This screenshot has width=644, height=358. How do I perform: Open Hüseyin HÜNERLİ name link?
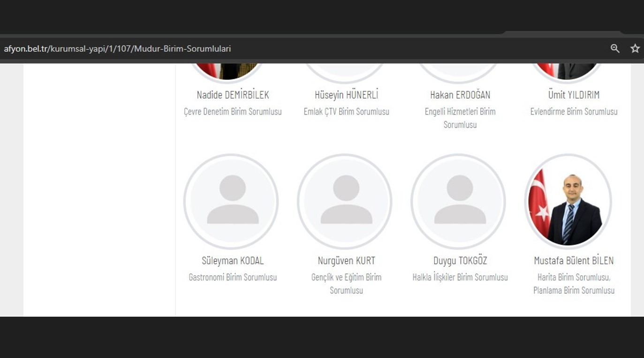click(x=346, y=95)
